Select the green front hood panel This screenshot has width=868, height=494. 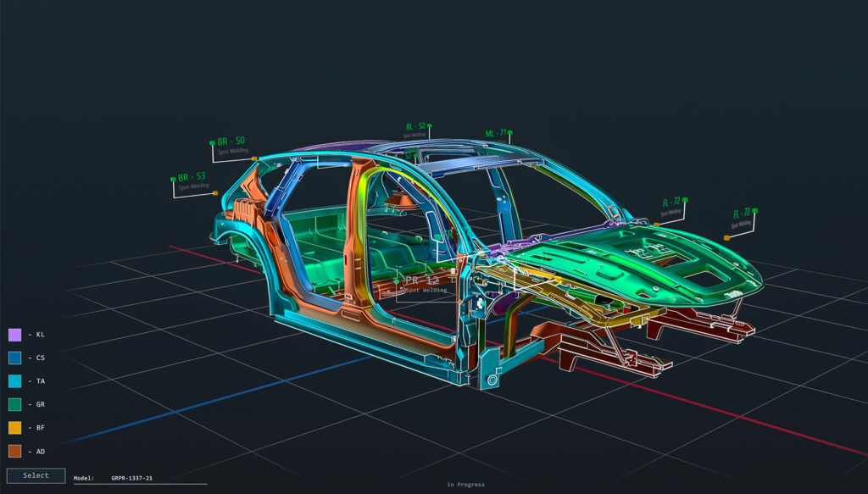644,254
